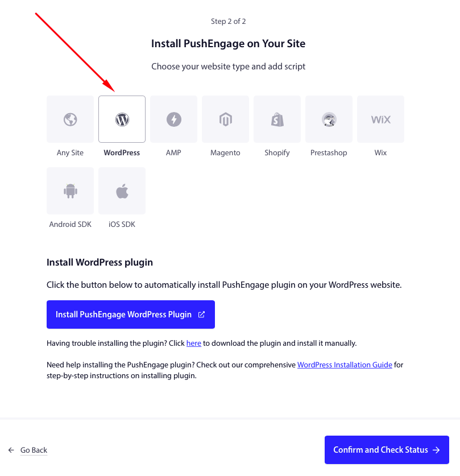Image resolution: width=460 pixels, height=476 pixels.
Task: Choose the Android SDK robot icon
Action: click(x=70, y=191)
